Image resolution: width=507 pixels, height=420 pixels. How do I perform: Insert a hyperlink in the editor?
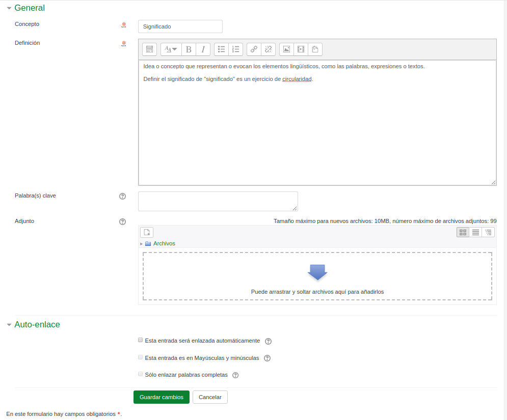click(254, 49)
